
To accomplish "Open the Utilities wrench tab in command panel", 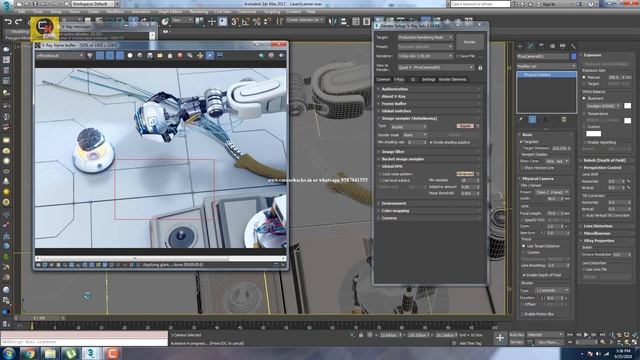I will click(x=573, y=46).
